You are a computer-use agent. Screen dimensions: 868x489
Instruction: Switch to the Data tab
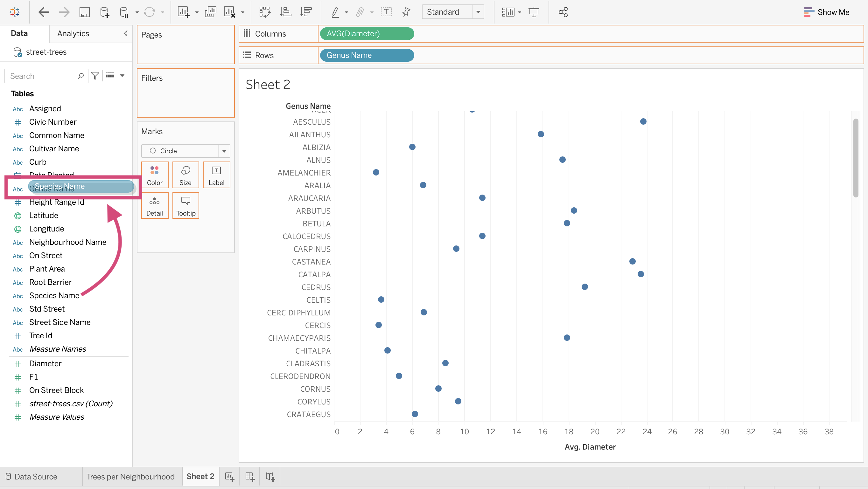pos(19,33)
